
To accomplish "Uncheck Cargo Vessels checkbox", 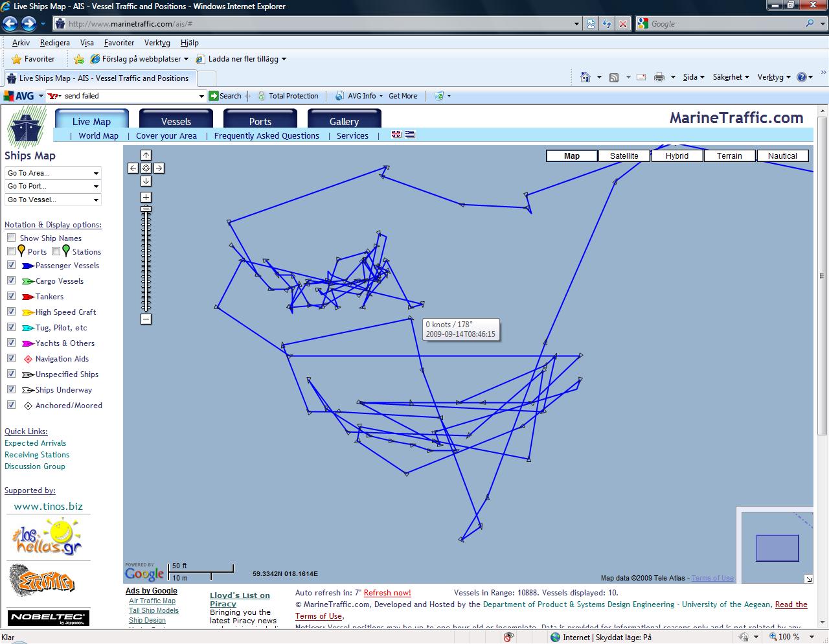I will (11, 281).
